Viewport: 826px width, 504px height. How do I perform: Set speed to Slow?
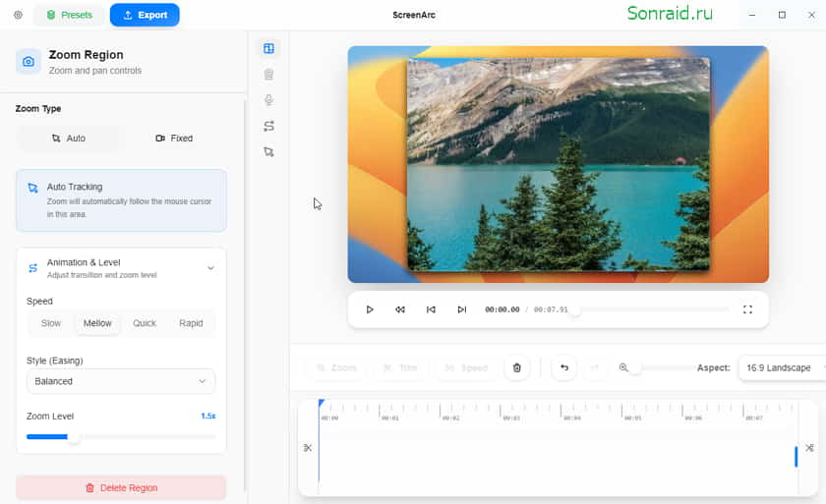[51, 323]
